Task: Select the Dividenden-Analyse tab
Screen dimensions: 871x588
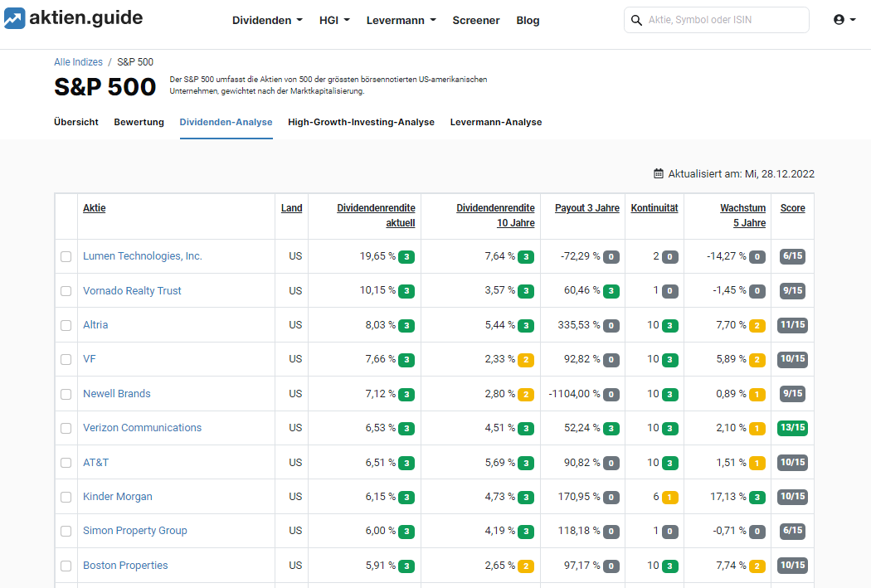Action: tap(226, 122)
